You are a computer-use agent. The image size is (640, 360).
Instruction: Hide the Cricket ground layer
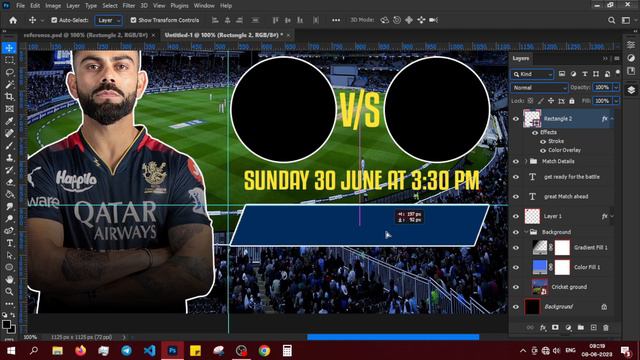pos(516,287)
